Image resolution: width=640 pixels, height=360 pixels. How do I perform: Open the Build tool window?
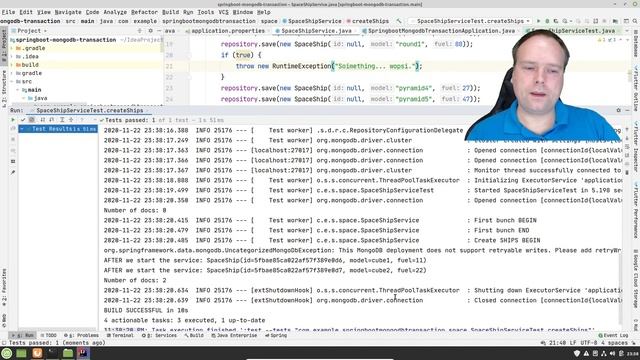click(x=194, y=336)
